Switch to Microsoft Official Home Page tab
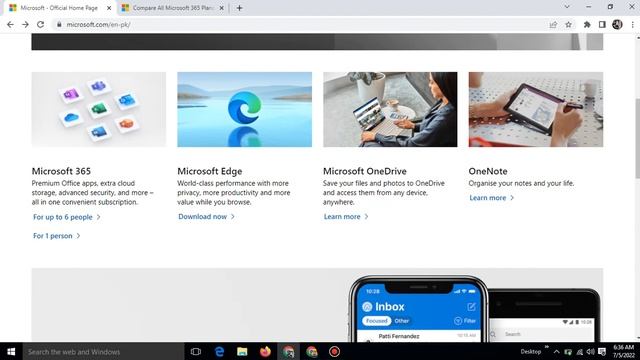640x360 pixels. tap(59, 8)
